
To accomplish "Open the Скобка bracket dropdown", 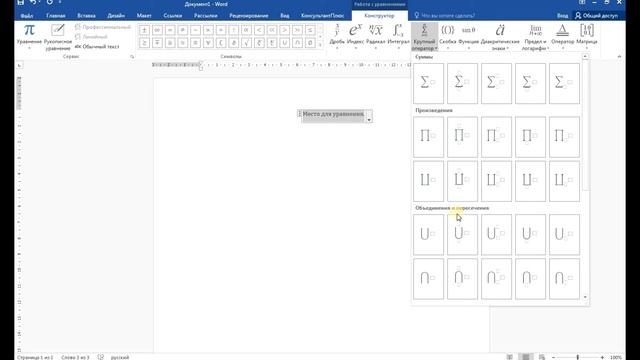I will pyautogui.click(x=448, y=36).
